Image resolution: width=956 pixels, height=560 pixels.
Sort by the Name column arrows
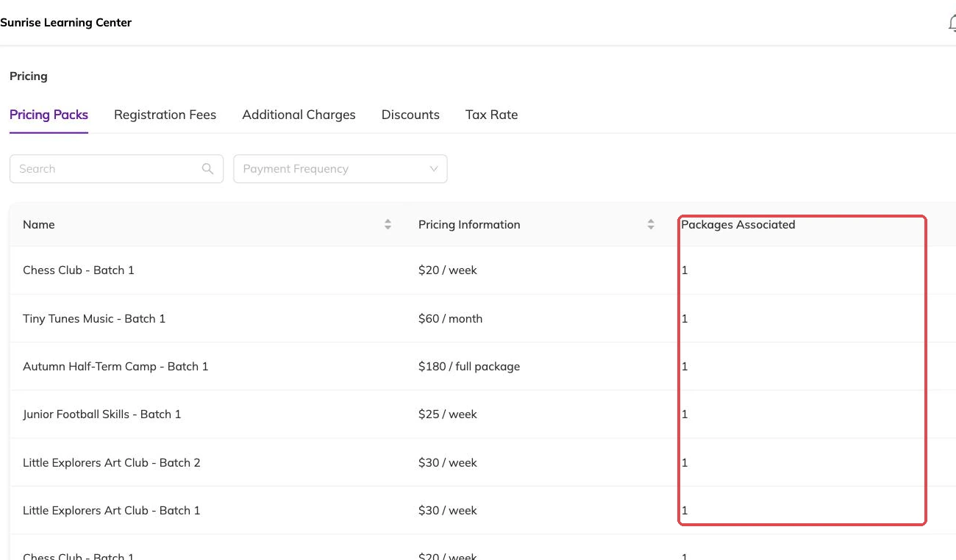[388, 225]
